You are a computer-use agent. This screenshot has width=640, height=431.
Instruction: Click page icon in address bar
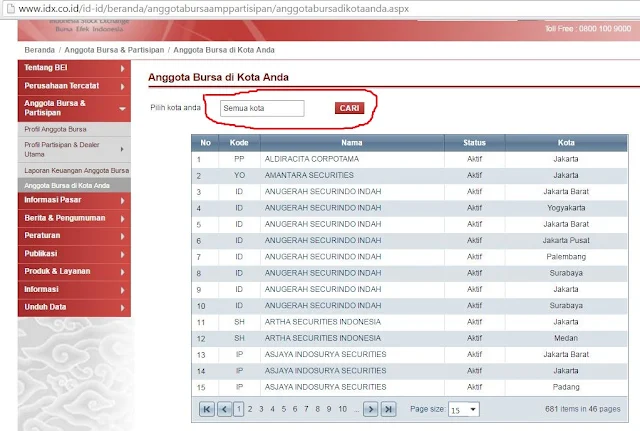tap(11, 8)
